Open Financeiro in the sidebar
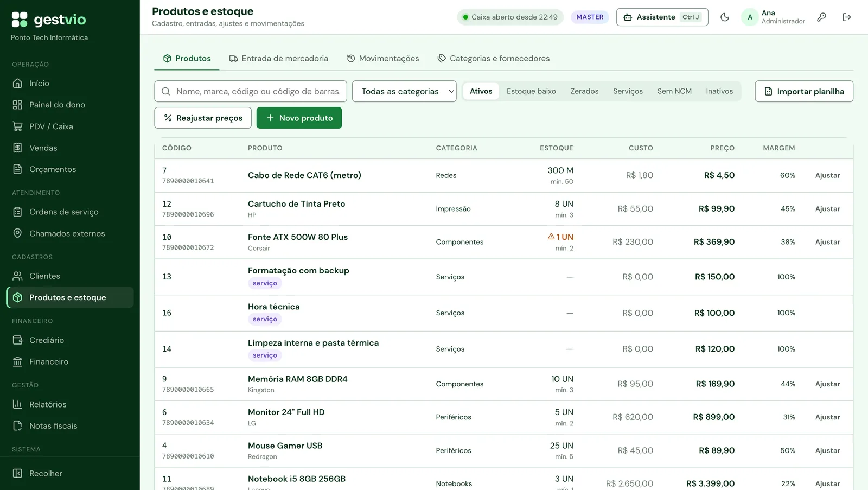The height and width of the screenshot is (490, 868). pos(69,361)
